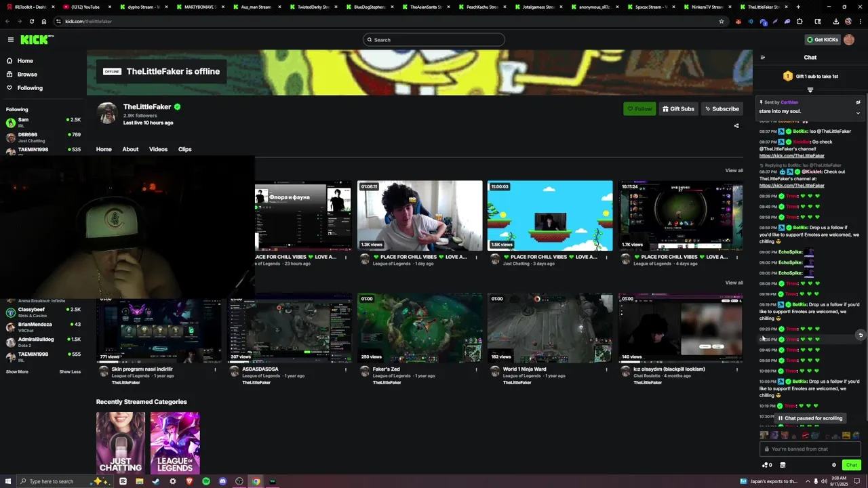
Task: Open a new browser tab
Action: click(798, 7)
